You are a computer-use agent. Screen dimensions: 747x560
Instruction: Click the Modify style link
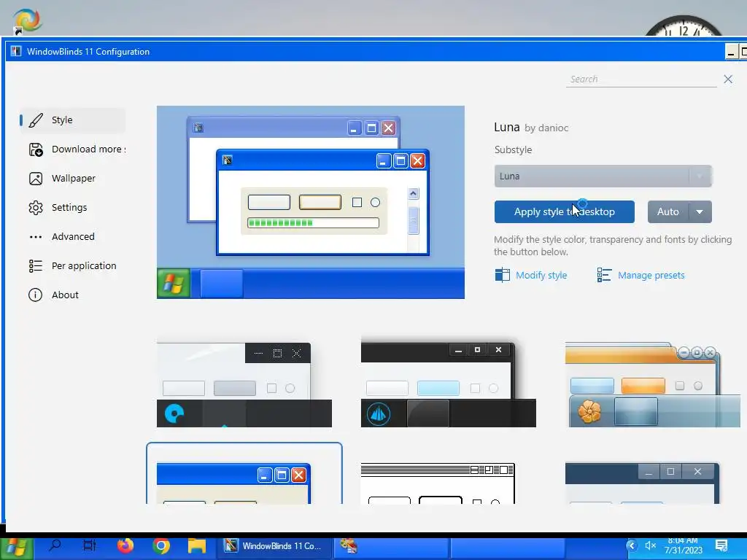(541, 275)
